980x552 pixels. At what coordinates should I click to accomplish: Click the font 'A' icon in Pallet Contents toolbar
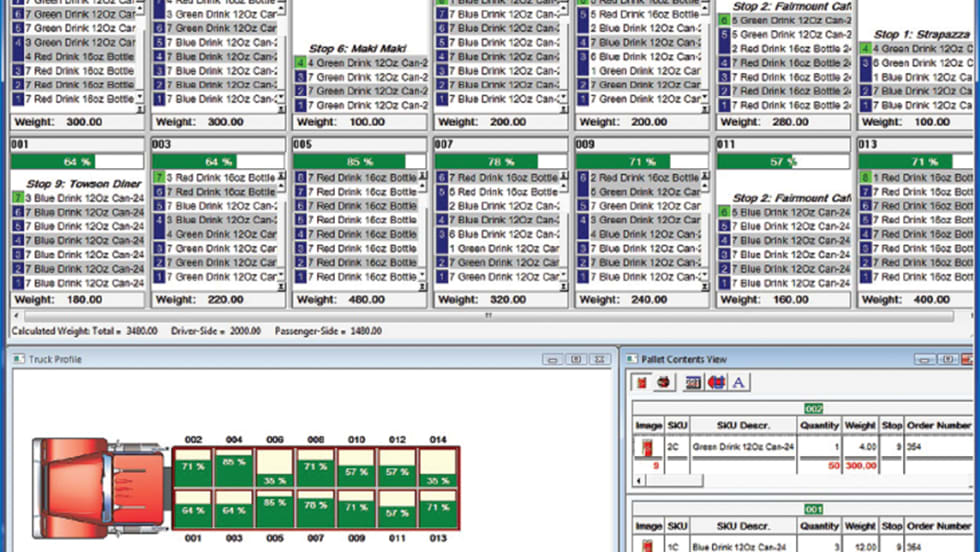tap(739, 381)
